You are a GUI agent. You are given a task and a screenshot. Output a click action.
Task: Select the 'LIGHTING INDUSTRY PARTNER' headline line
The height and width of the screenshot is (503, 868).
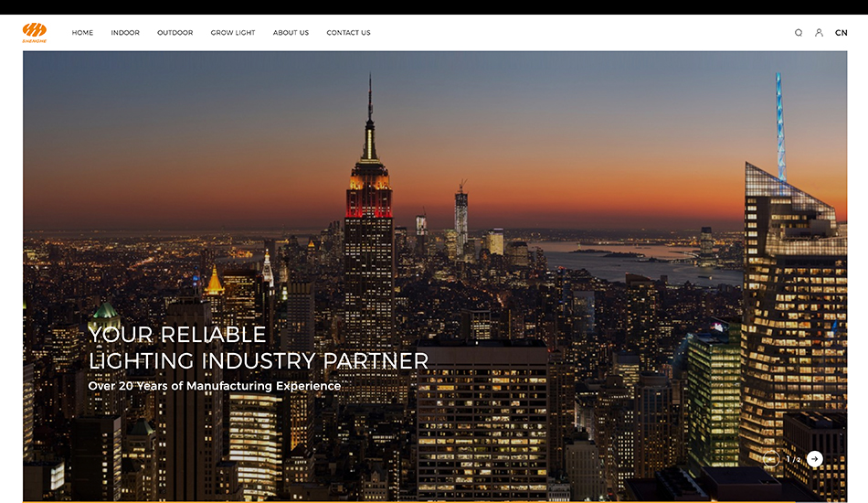click(x=259, y=360)
